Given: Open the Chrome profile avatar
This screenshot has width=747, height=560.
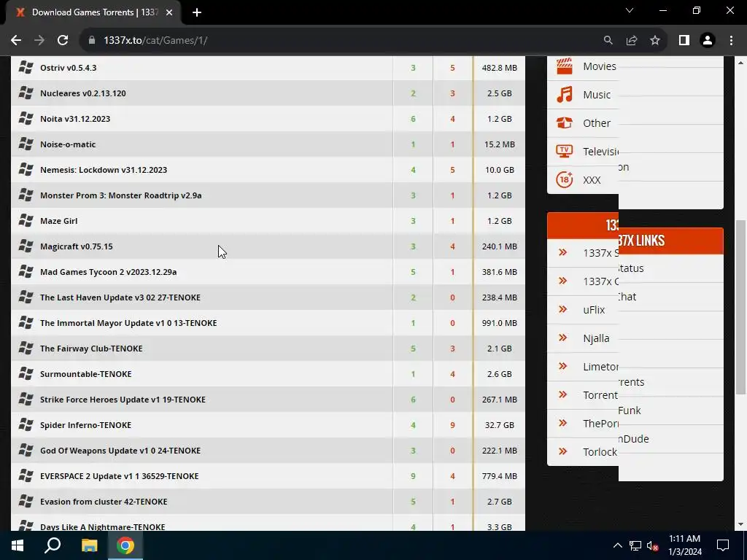Looking at the screenshot, I should pyautogui.click(x=708, y=41).
